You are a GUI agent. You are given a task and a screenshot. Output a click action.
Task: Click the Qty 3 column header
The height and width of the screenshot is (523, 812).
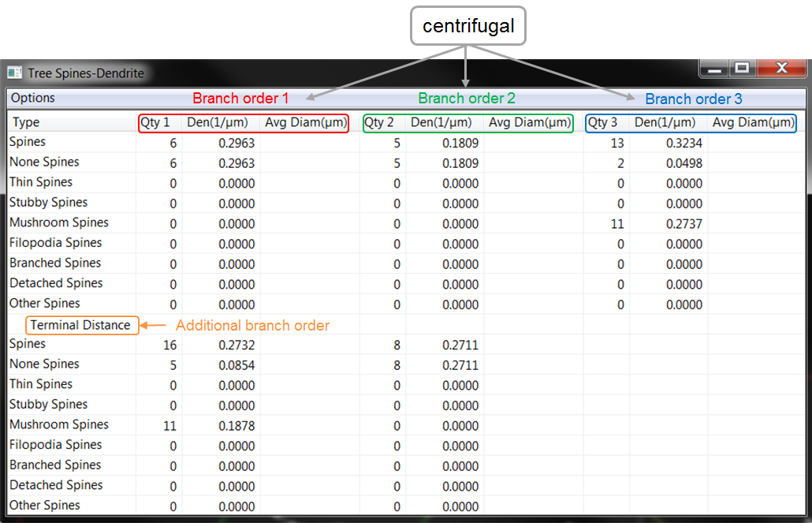tap(603, 122)
